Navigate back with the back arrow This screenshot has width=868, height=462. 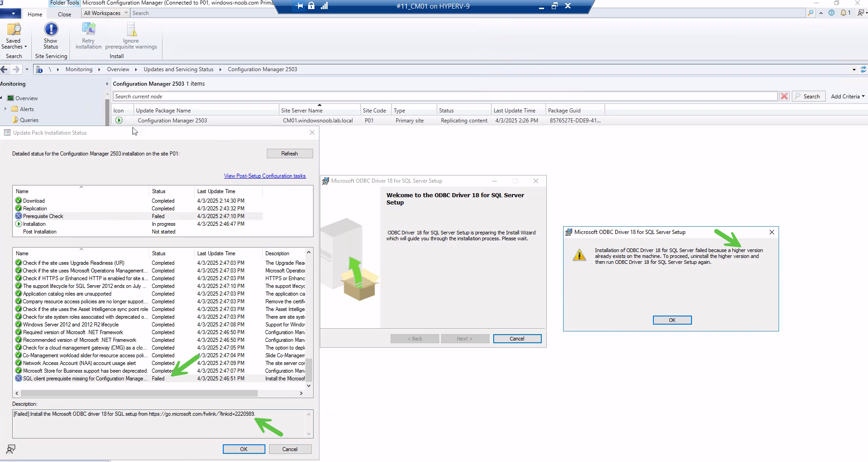(4, 69)
